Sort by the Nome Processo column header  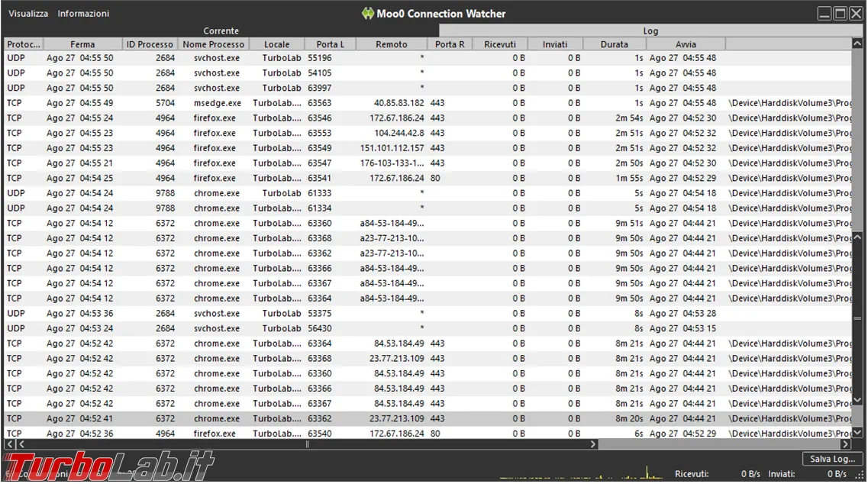click(213, 44)
